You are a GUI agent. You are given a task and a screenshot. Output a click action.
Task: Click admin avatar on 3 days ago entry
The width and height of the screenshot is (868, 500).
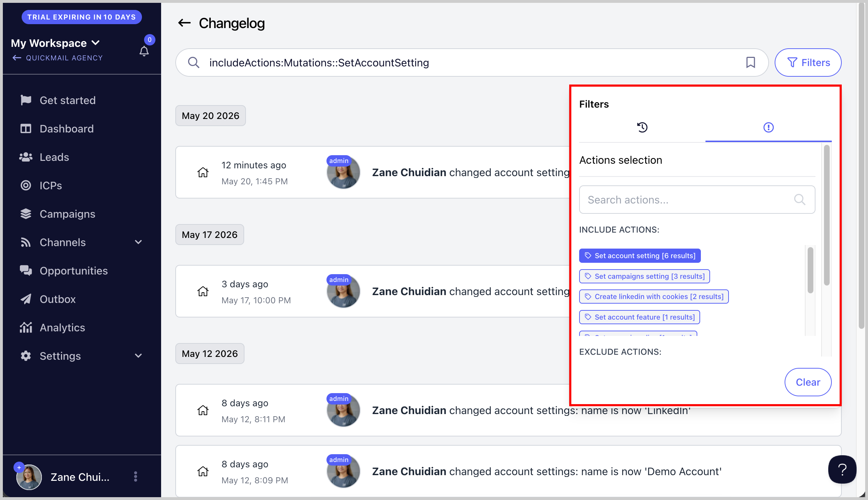[x=343, y=291]
